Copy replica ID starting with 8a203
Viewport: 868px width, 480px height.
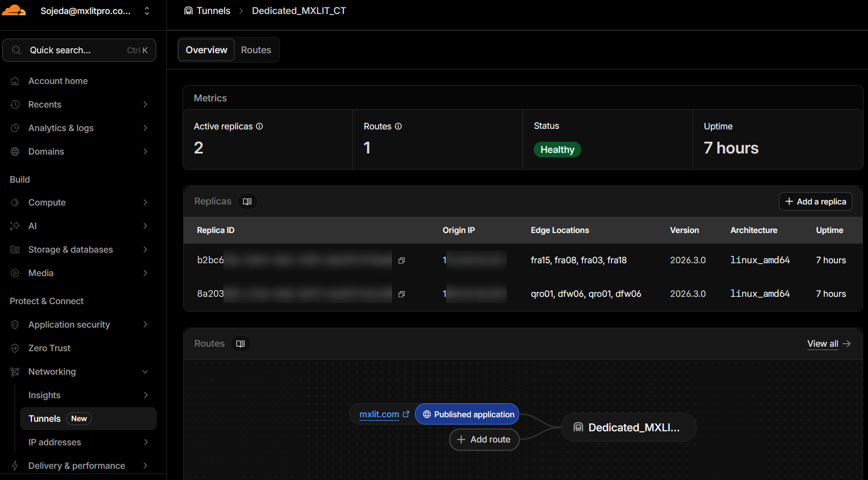[402, 294]
